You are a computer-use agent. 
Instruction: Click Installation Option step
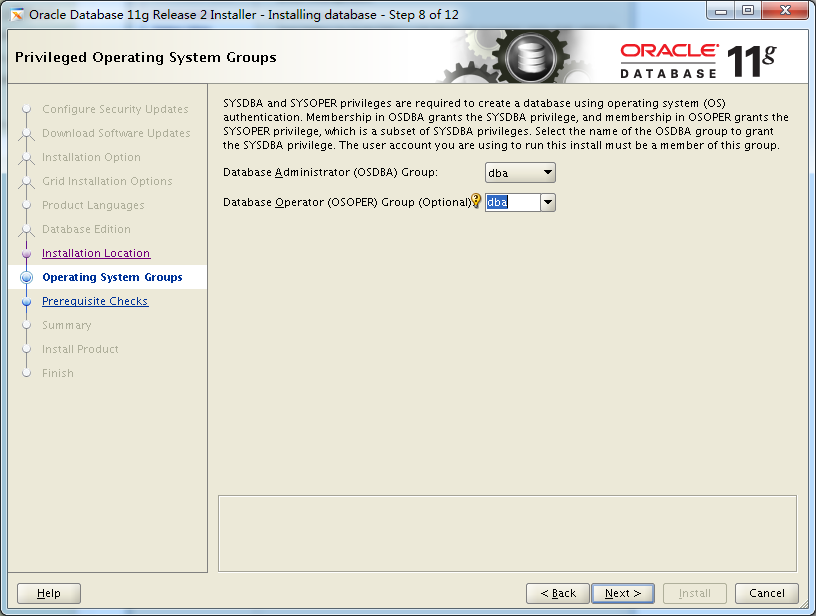coord(91,157)
